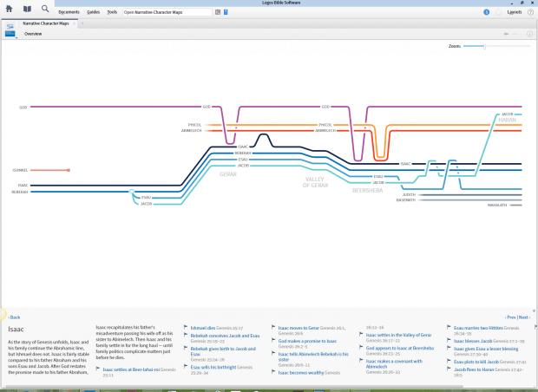Screen dimensions: 538x392
Task: Open the Guides menu
Action: (x=93, y=12)
